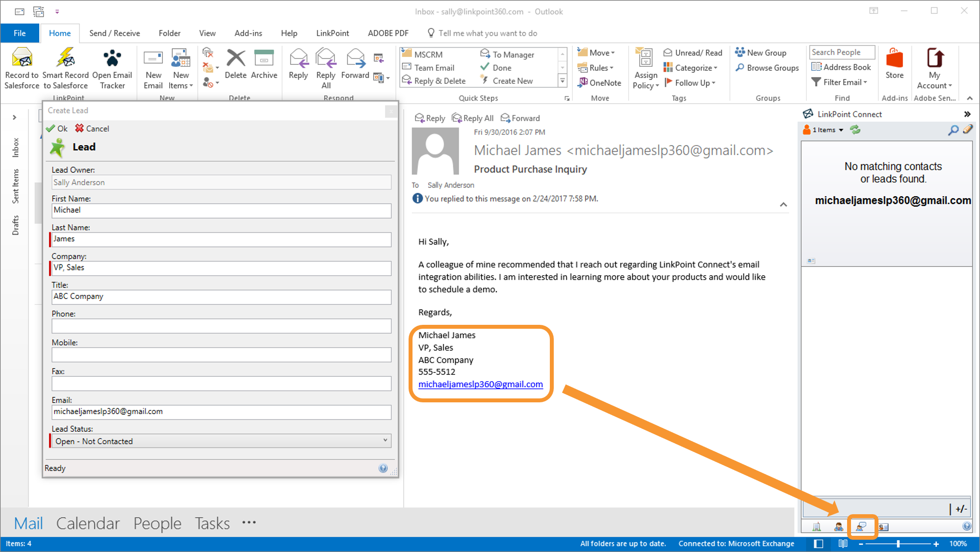Open the Move dropdown menu
The image size is (980, 552).
(596, 53)
